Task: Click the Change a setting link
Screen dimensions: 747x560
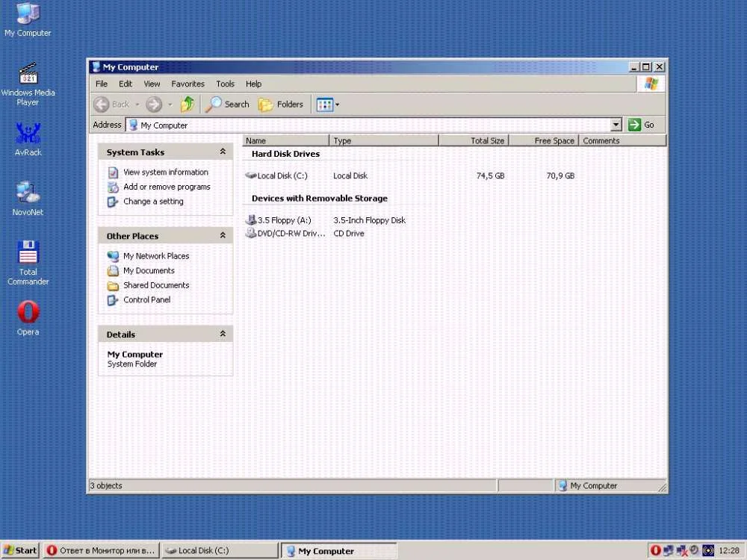Action: pyautogui.click(x=153, y=202)
